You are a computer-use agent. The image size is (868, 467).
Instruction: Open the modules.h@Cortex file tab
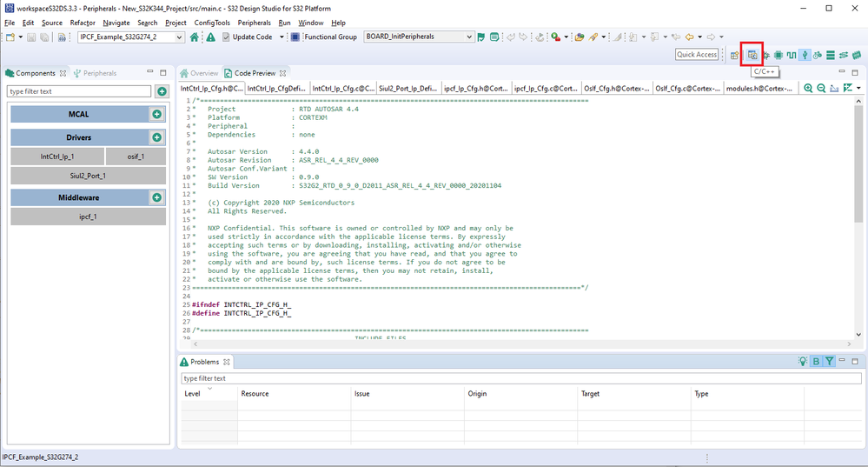(x=759, y=88)
